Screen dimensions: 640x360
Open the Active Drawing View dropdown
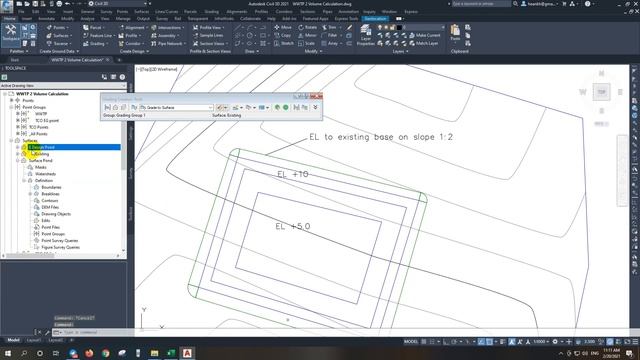click(x=63, y=86)
